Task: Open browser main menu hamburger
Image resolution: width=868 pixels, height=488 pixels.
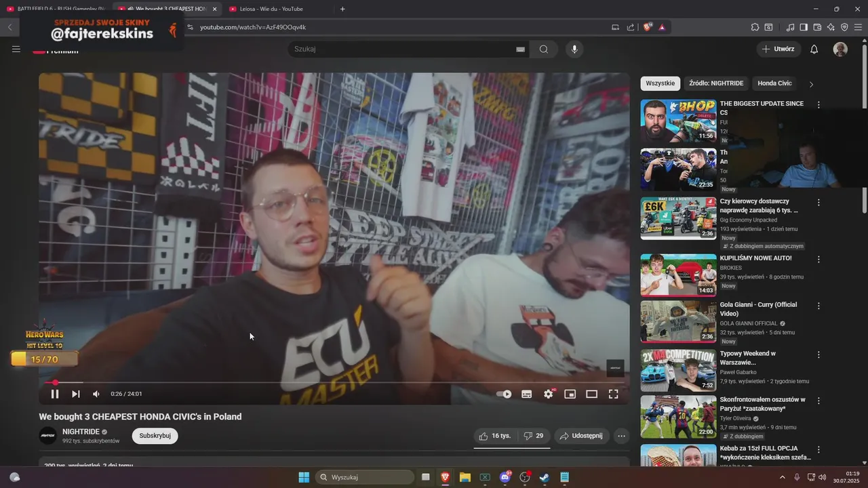Action: click(x=859, y=27)
